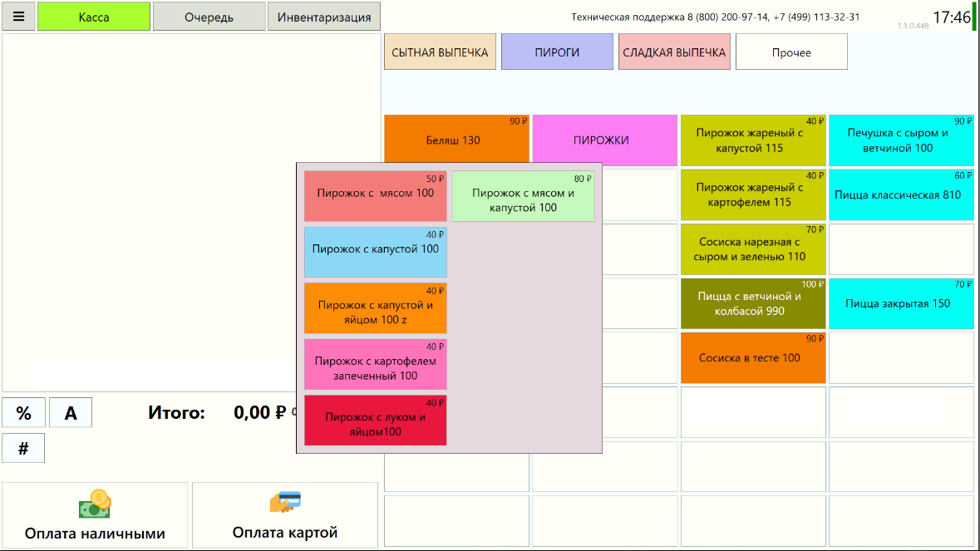Expand the ПИРОЖКИ product group
The height and width of the screenshot is (551, 980).
click(x=604, y=140)
